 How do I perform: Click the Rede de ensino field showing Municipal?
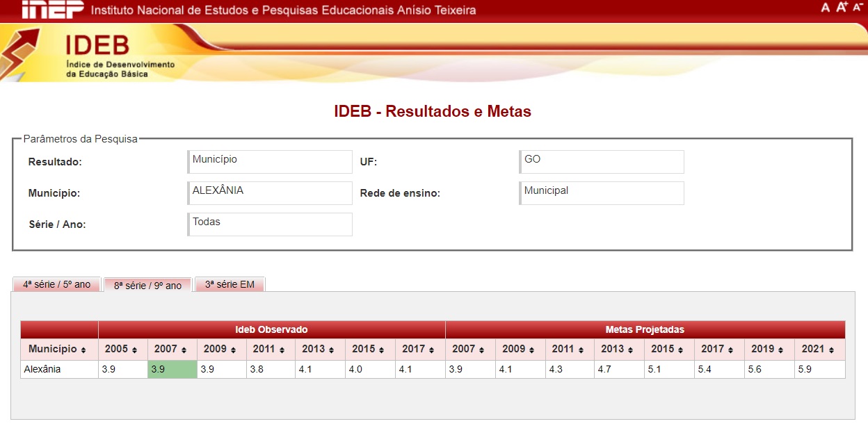(x=602, y=193)
